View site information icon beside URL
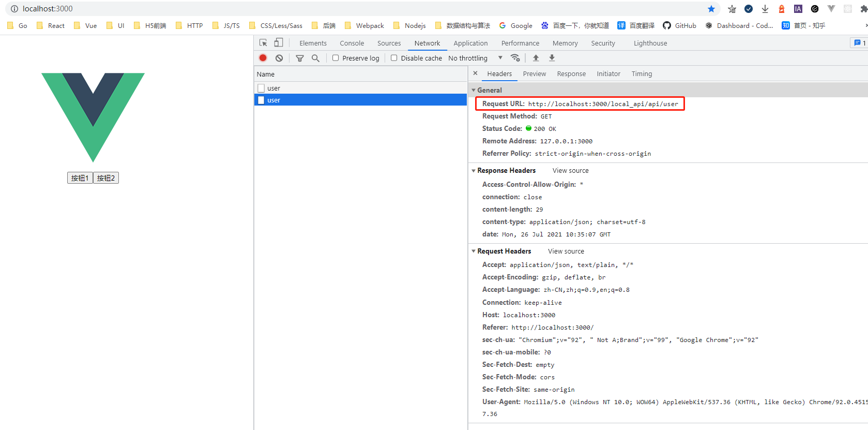 point(14,9)
